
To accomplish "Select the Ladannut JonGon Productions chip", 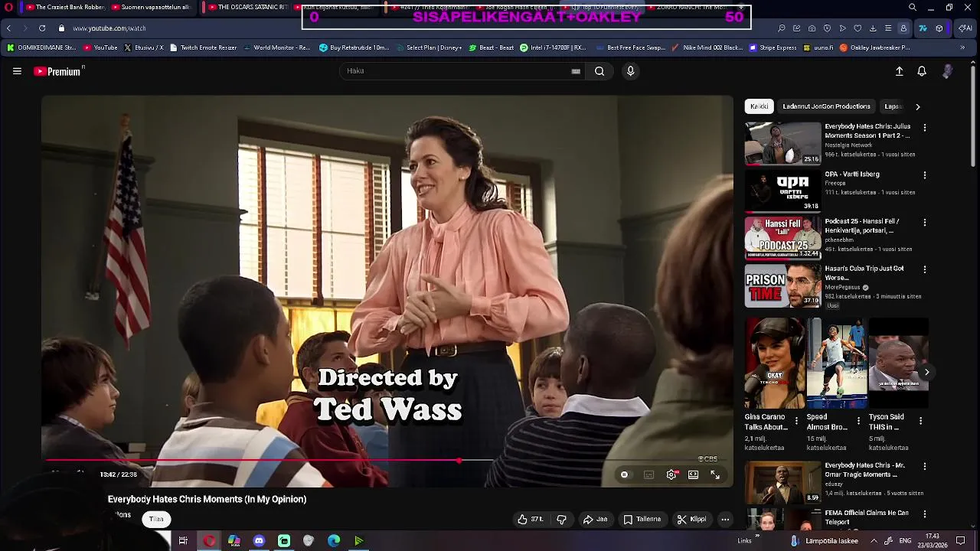I will point(826,106).
